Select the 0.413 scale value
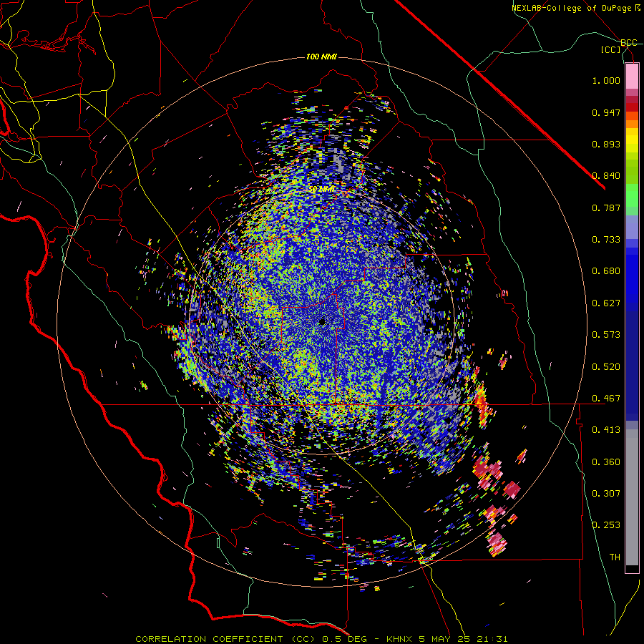The width and height of the screenshot is (644, 644). coord(606,430)
